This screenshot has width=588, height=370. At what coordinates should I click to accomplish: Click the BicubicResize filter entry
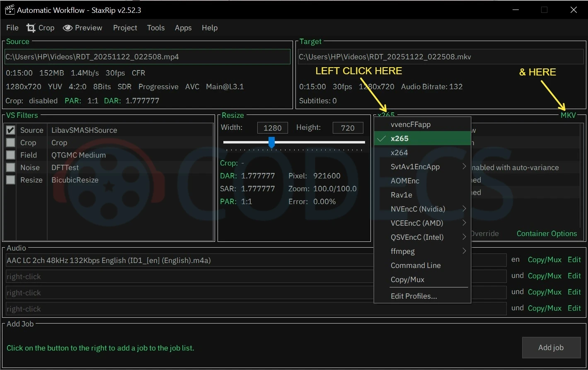tap(75, 180)
